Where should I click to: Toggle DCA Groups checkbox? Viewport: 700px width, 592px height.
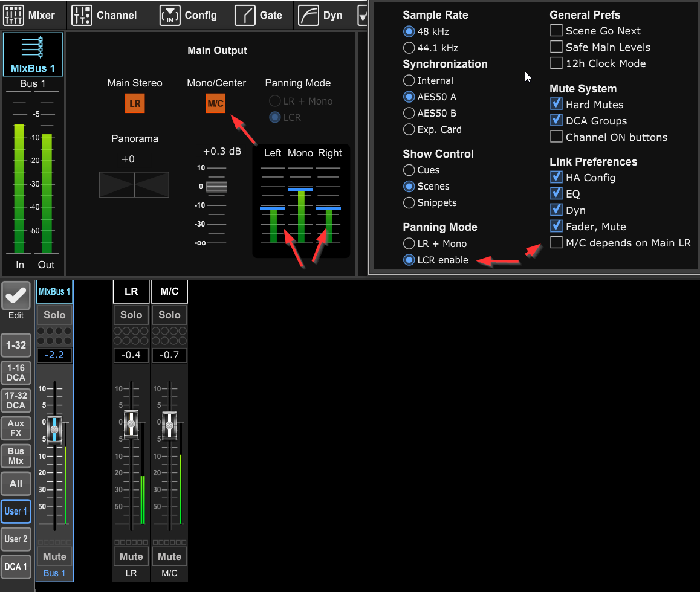tap(556, 120)
